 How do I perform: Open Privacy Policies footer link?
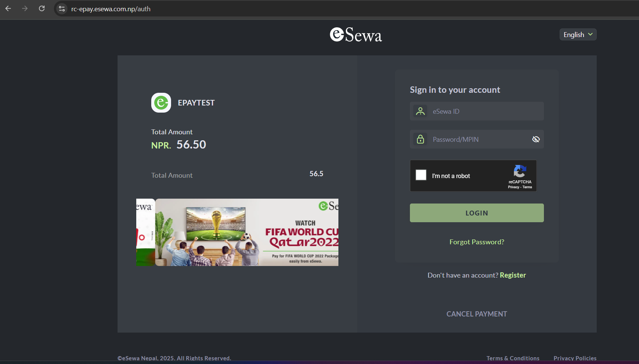[575, 358]
